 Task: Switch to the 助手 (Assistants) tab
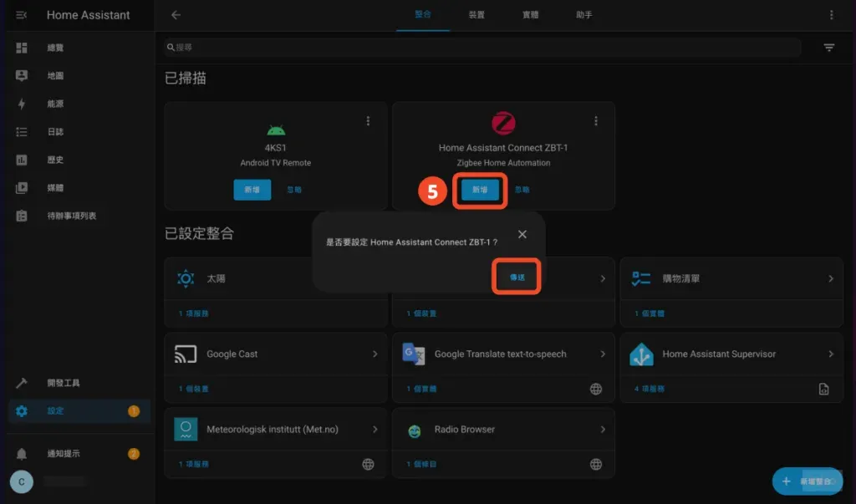point(584,15)
